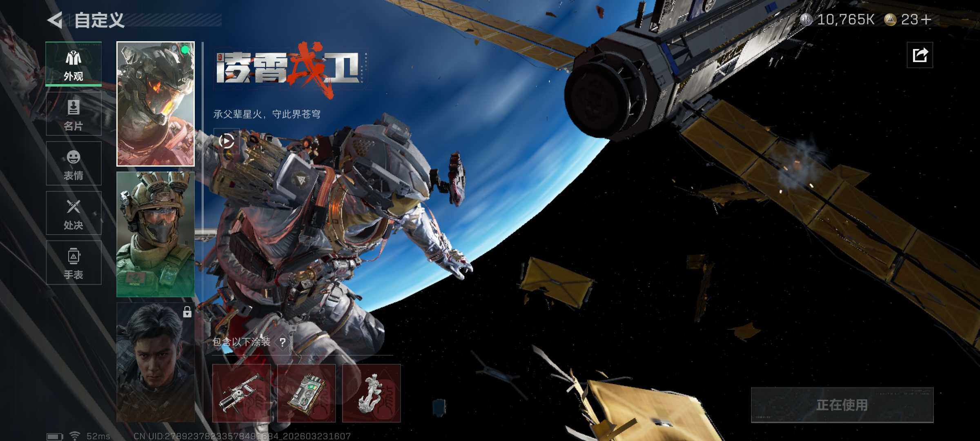Select the green tactical soldier skin thumbnail
980x441 pixels.
(155, 234)
